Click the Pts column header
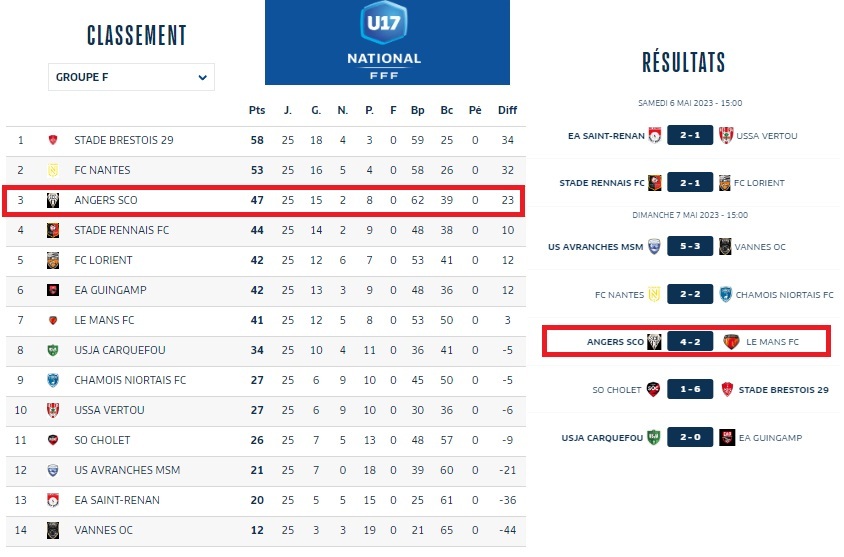Image resolution: width=844 pixels, height=557 pixels. tap(257, 110)
